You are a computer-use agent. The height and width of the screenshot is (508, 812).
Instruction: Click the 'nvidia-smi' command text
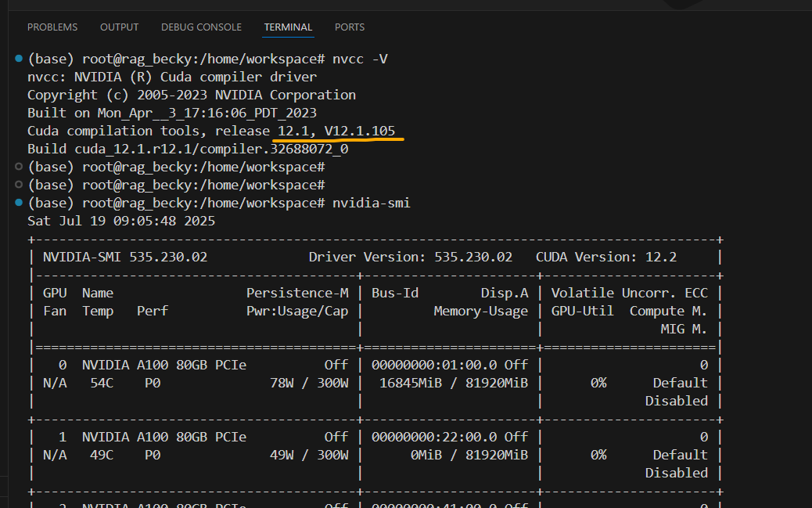(x=372, y=204)
